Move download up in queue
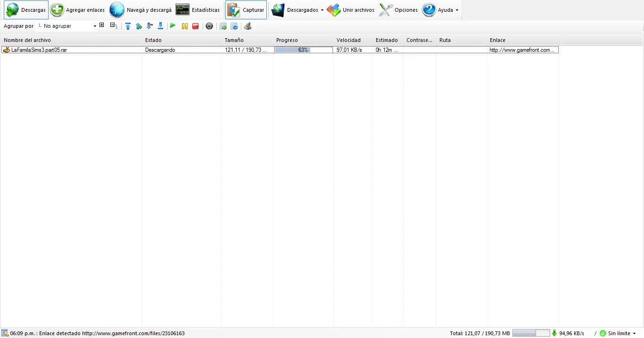 (139, 26)
